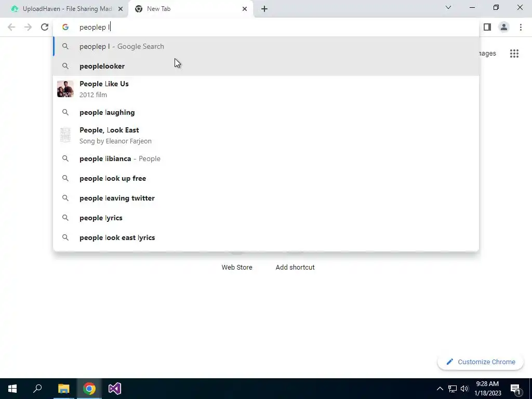The width and height of the screenshot is (532, 399).
Task: Select the 'peoplep l - Google Search' suggestion
Action: [x=266, y=46]
